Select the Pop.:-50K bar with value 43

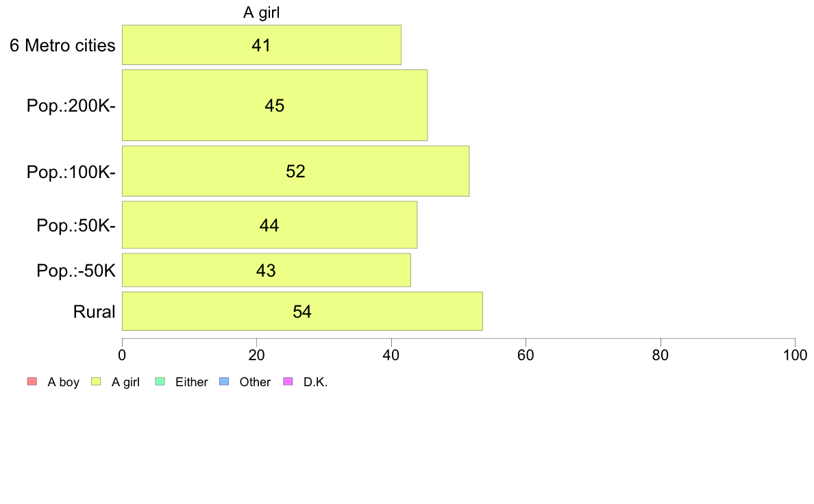[x=267, y=270]
